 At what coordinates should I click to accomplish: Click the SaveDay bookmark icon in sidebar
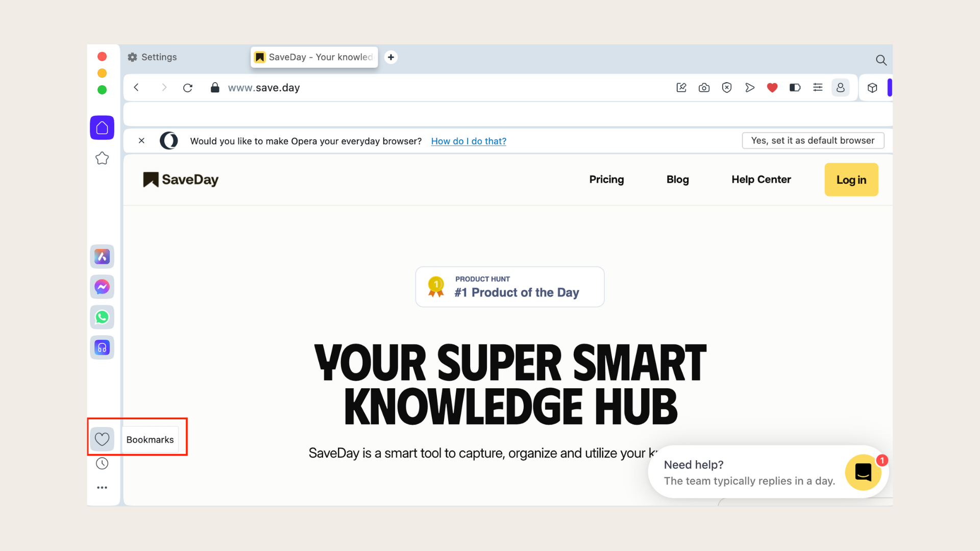[102, 439]
